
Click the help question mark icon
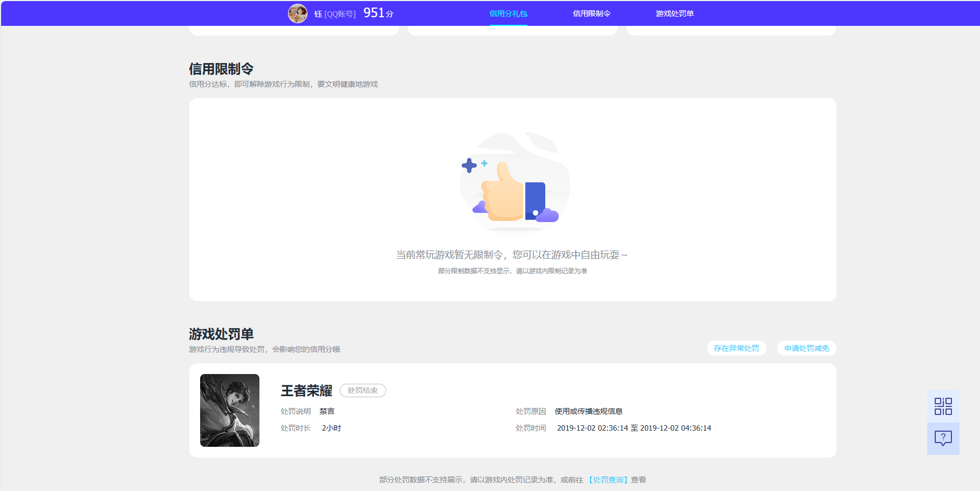(x=943, y=438)
